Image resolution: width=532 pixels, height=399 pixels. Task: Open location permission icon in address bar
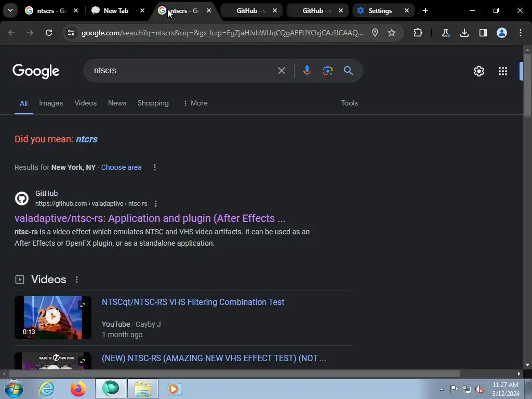tap(375, 33)
